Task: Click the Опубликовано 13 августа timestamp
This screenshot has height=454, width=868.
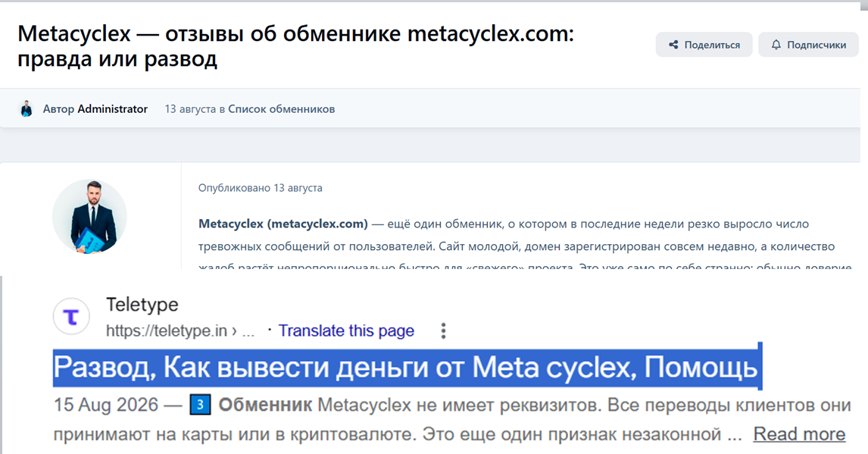Action: (x=261, y=188)
